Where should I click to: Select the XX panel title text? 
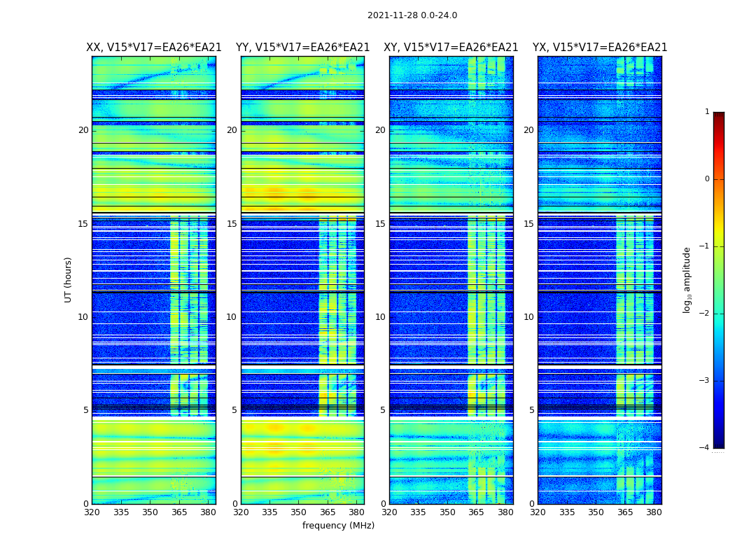[153, 48]
